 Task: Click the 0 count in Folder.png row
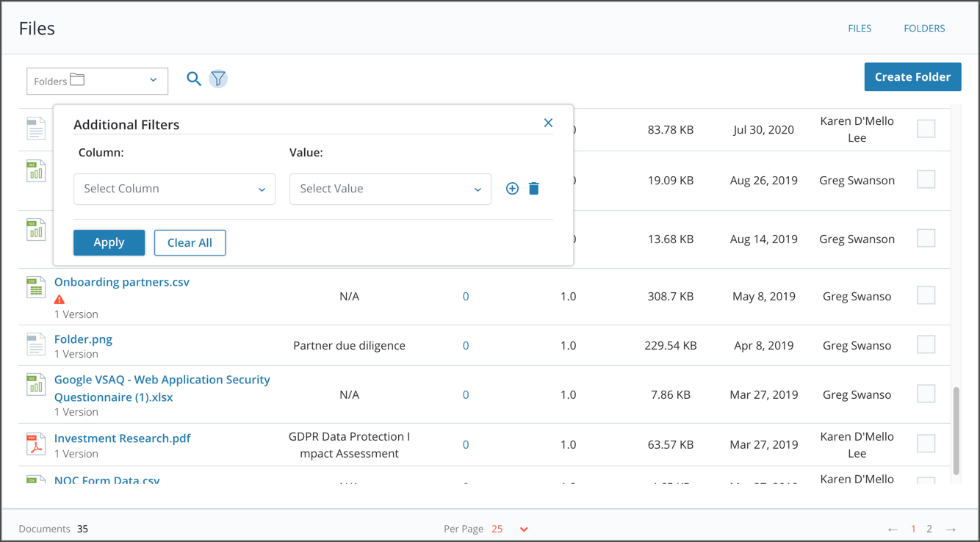tap(466, 346)
